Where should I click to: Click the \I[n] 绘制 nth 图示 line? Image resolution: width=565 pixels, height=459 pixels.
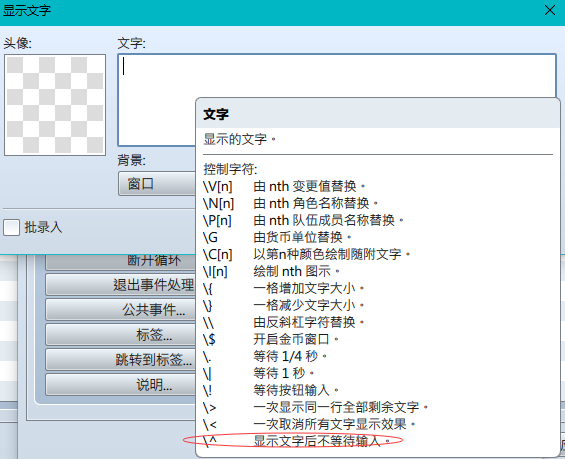coord(271,271)
